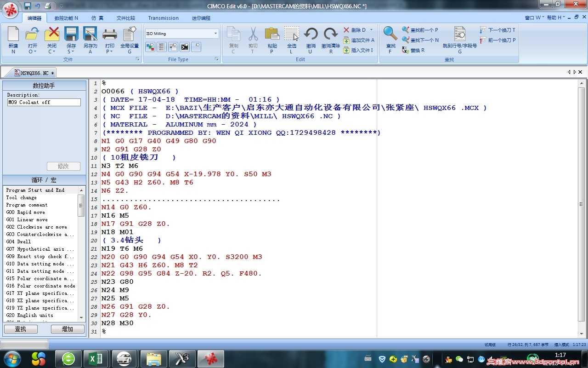This screenshot has width=588, height=368.
Task: Click the 保存 (Save) floppy icon in ribbon
Action: pyautogui.click(x=71, y=34)
